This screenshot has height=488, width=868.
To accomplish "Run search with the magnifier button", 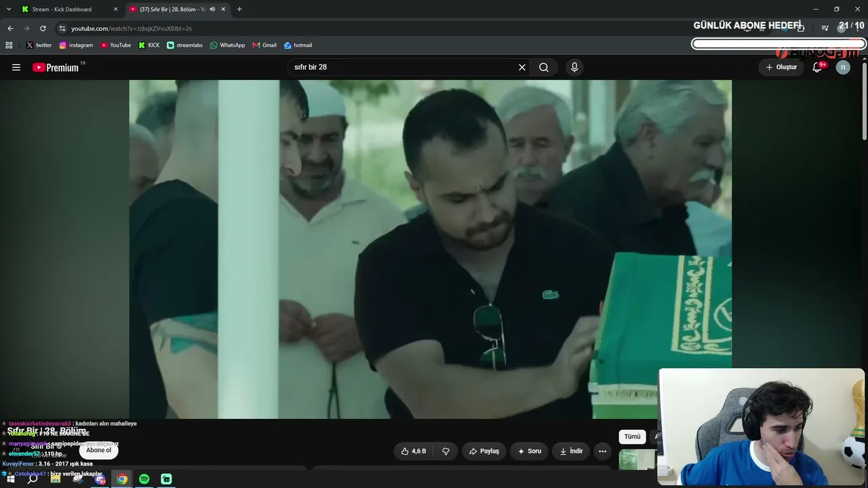I will (x=544, y=67).
